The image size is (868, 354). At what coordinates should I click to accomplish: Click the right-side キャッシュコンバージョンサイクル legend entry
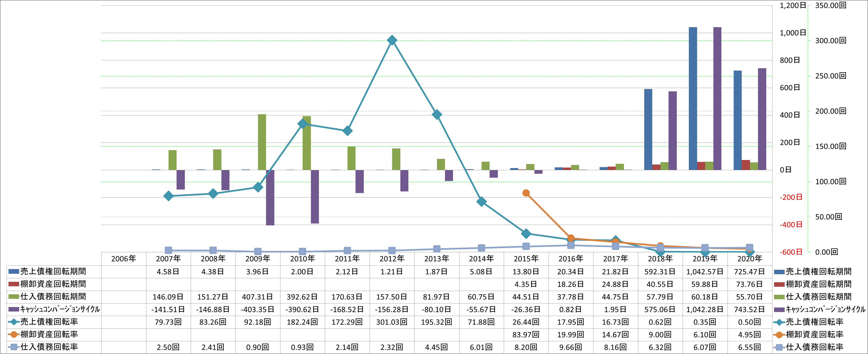pyautogui.click(x=819, y=309)
